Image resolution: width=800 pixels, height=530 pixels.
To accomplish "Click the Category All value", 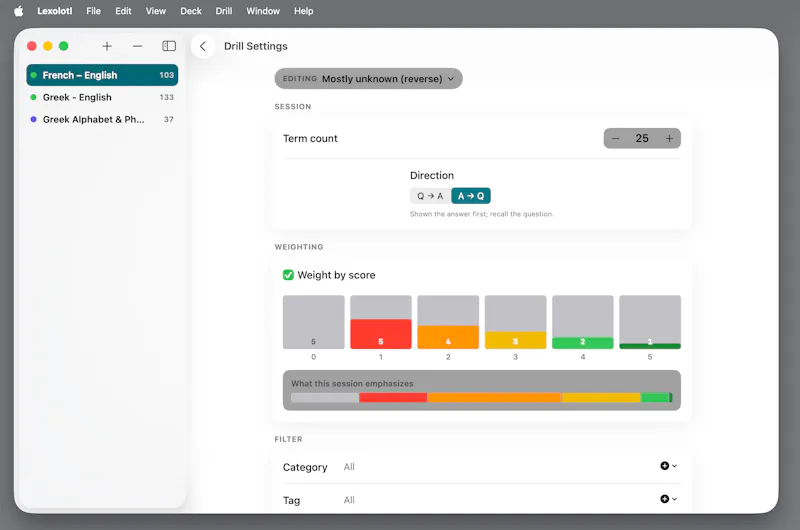I will (x=349, y=467).
